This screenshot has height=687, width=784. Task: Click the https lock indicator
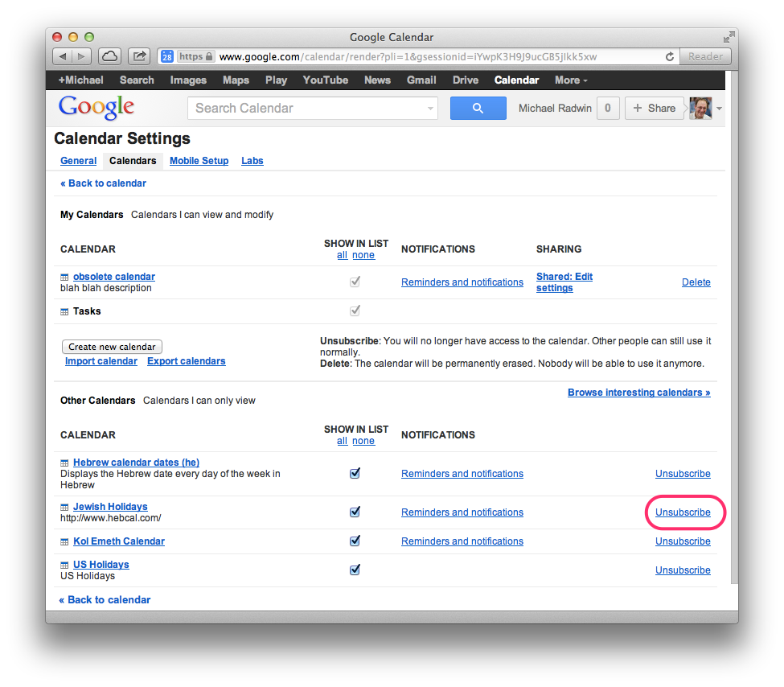tap(195, 56)
